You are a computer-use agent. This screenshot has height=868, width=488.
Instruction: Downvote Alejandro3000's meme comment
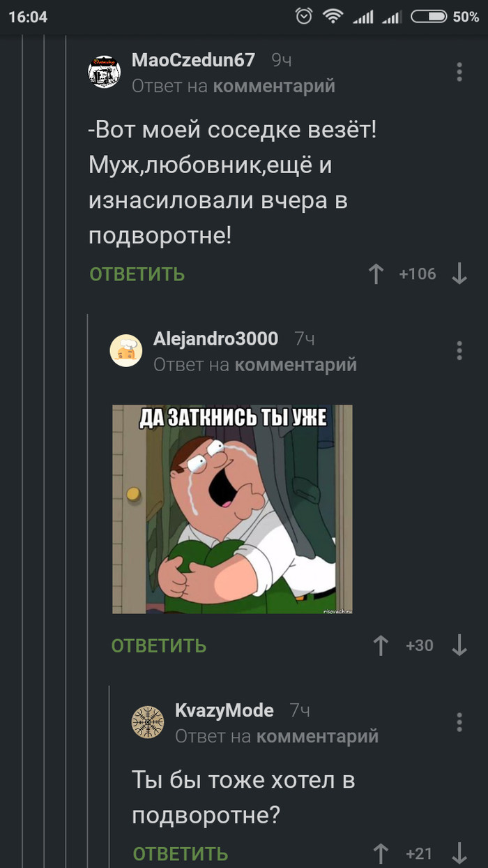point(459,645)
